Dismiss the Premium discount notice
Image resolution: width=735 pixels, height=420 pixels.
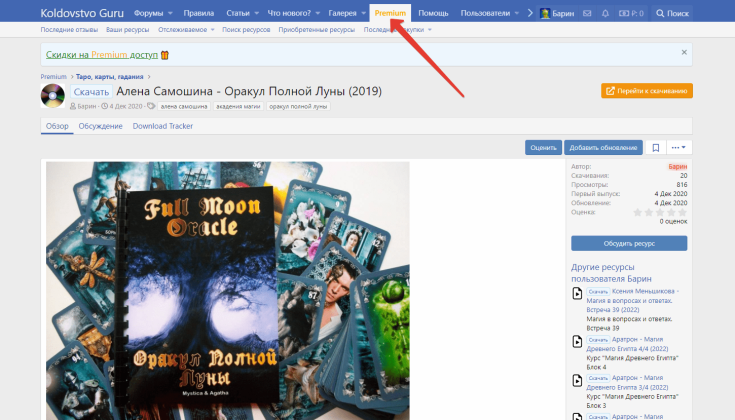684,52
